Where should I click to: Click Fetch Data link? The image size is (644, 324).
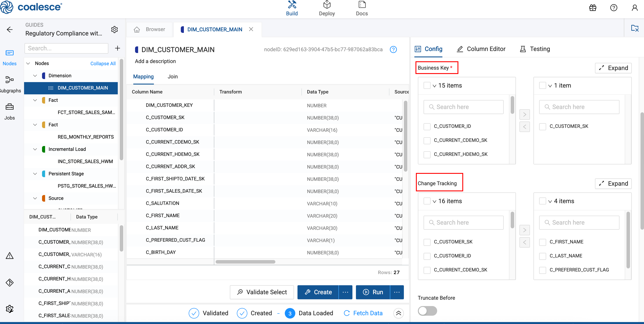click(363, 313)
